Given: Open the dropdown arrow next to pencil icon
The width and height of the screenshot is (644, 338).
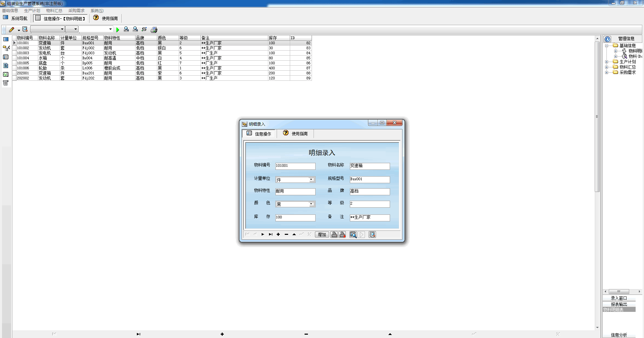Looking at the screenshot, I should [x=19, y=30].
